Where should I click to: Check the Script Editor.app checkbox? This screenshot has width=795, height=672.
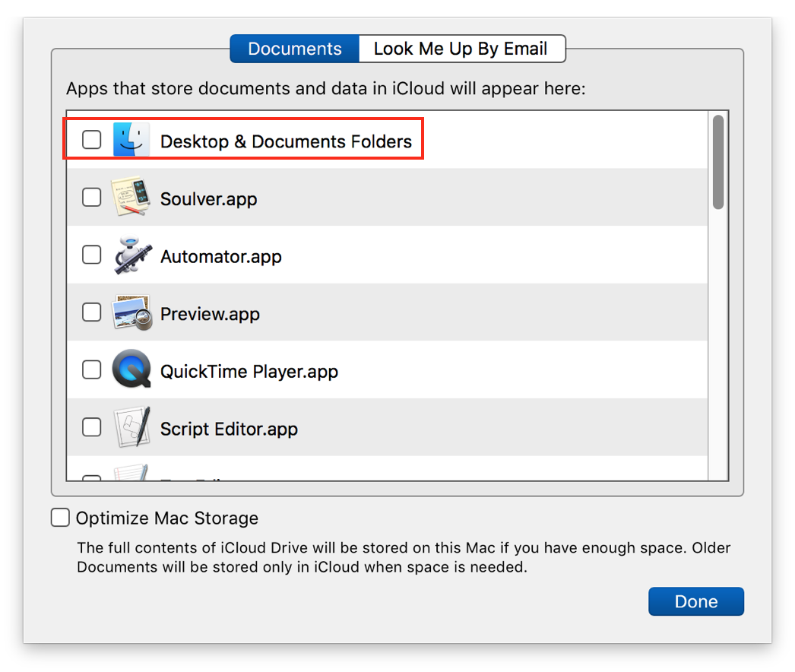coord(92,427)
